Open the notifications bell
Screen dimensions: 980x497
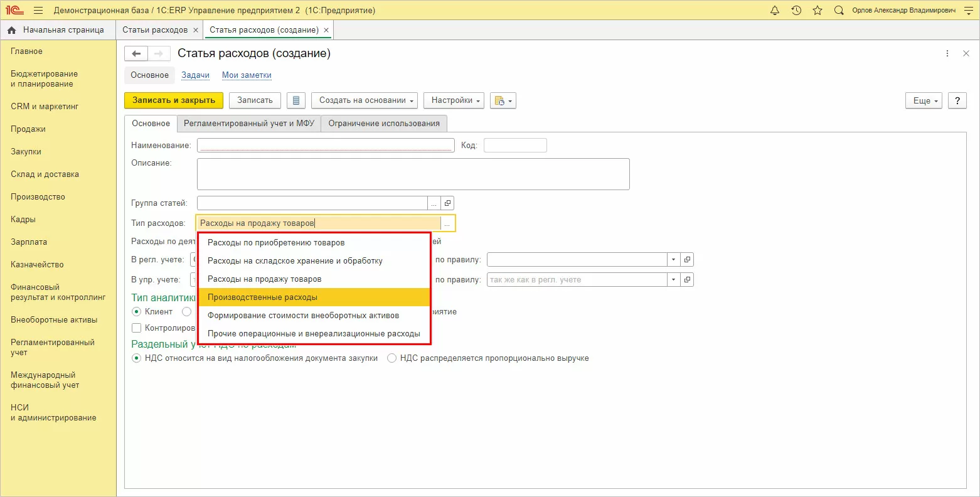coord(775,11)
